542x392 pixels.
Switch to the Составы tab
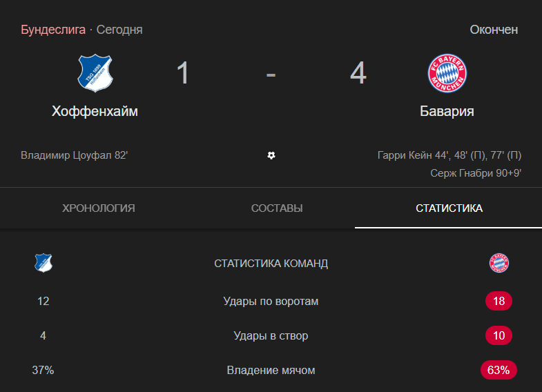(277, 208)
